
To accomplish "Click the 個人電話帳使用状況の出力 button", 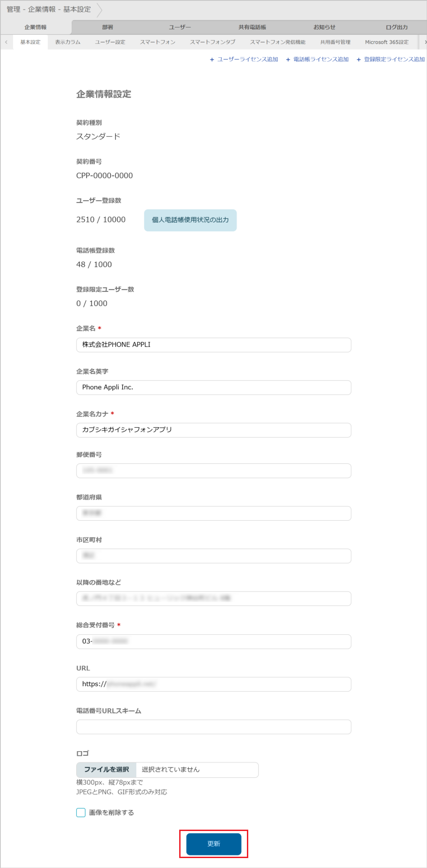I will 190,220.
